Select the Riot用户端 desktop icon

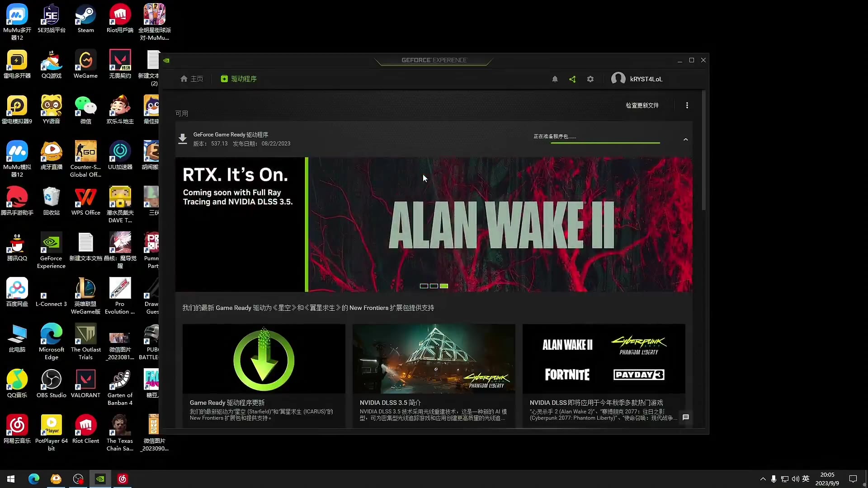coord(120,19)
